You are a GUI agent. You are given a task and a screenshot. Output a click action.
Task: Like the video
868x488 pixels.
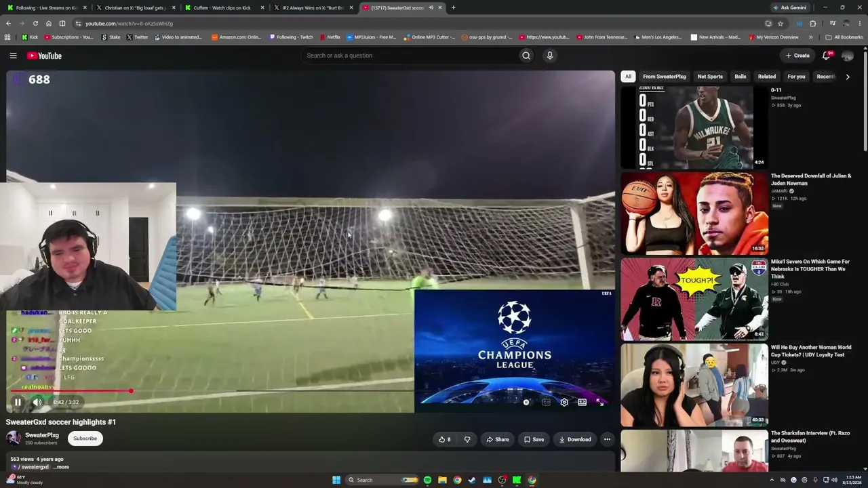point(445,439)
